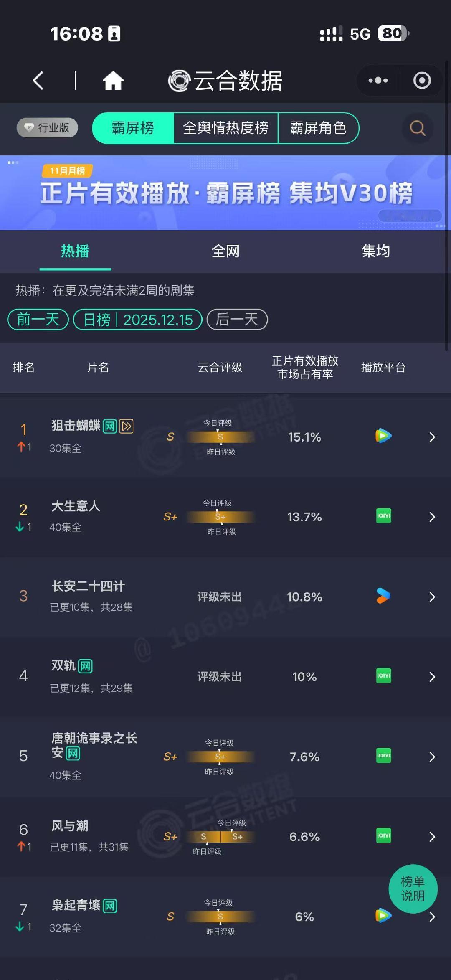Switch to the 集均 tab
The height and width of the screenshot is (980, 451).
pos(375,251)
